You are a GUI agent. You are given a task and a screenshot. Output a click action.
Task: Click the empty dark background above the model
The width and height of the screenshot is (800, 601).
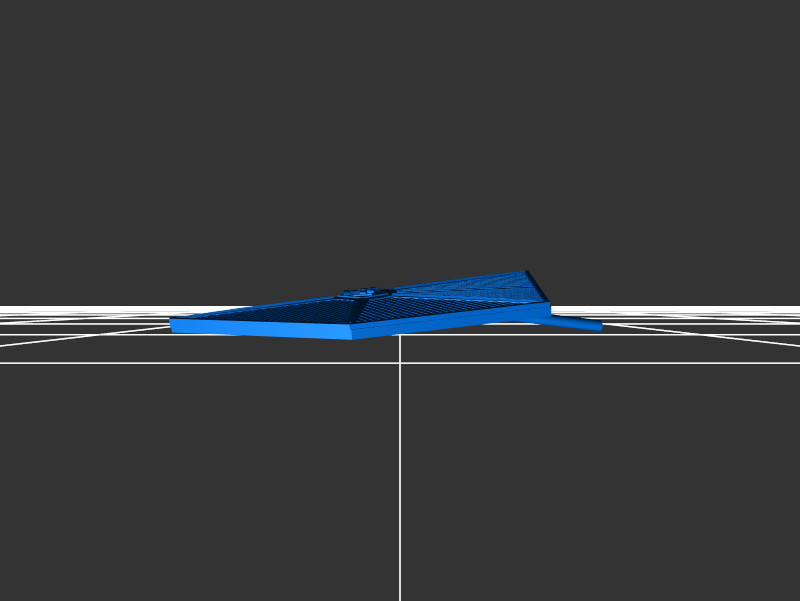point(400,130)
